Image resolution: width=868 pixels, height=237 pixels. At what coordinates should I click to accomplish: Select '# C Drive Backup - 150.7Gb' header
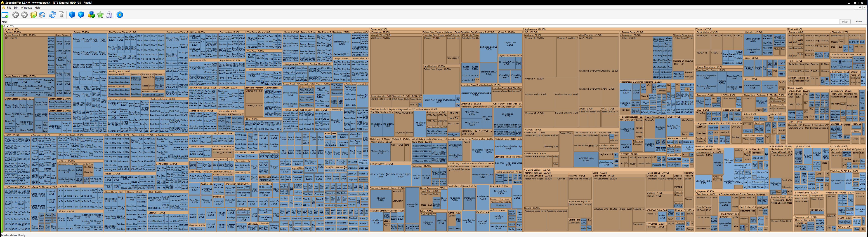point(609,170)
